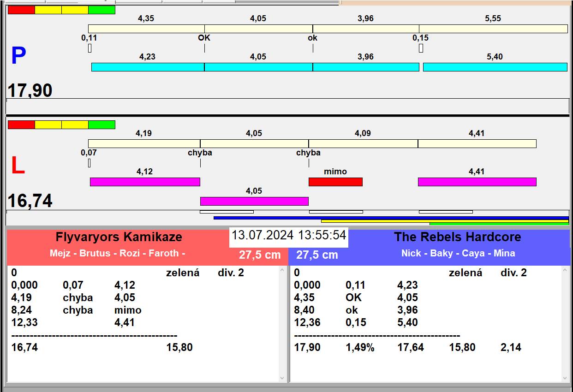Select the magenta 4,12 run bar

coord(145,182)
